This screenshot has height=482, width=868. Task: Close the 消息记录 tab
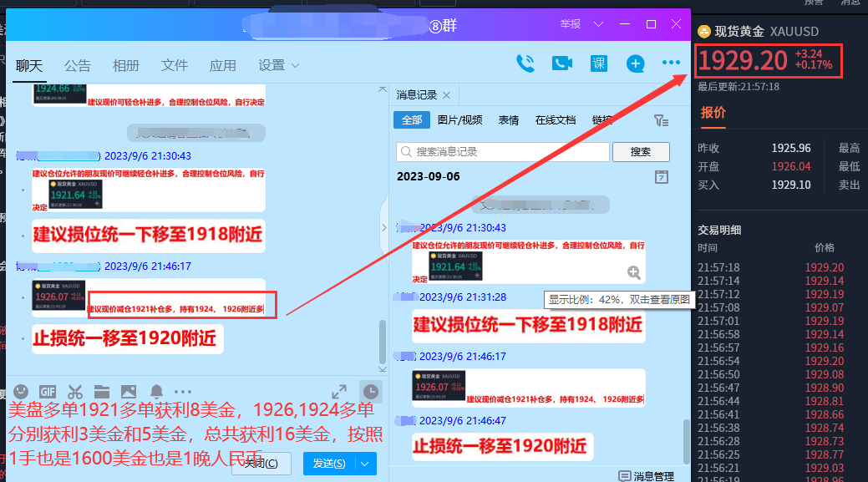pos(447,95)
